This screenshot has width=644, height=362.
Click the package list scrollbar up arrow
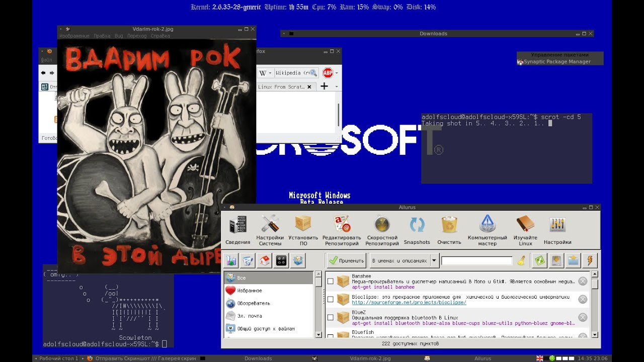(595, 275)
